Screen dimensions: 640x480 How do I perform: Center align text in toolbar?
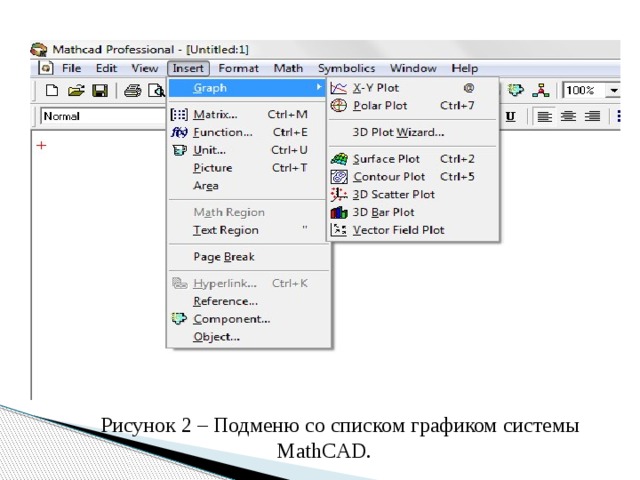[x=568, y=117]
